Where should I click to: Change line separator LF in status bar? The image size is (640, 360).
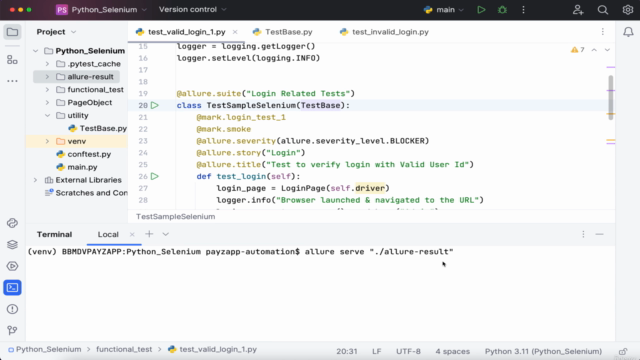(x=376, y=351)
